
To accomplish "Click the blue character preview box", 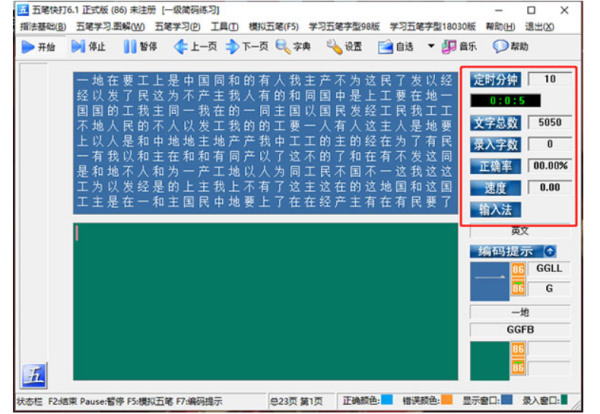I will click(x=490, y=281).
